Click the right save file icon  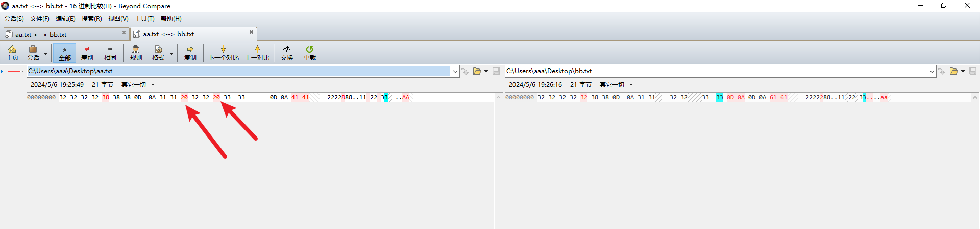coord(973,71)
